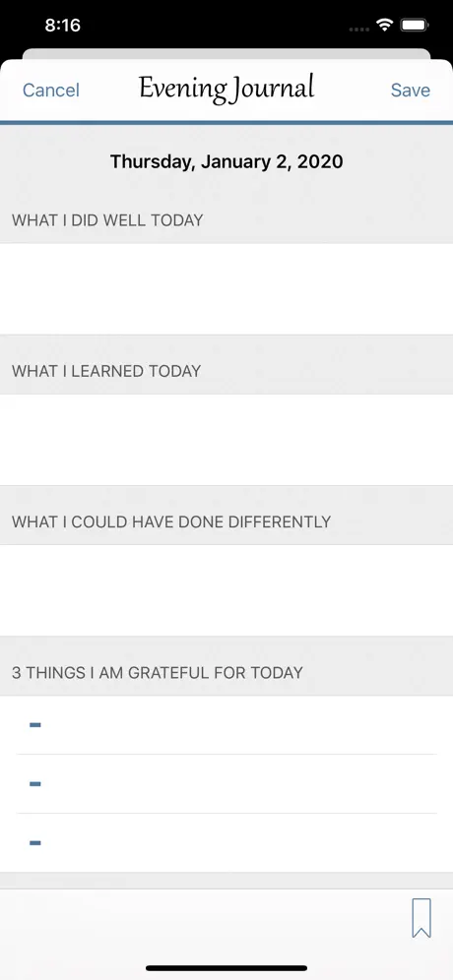Save the Evening Journal entry
The width and height of the screenshot is (453, 980).
click(x=411, y=90)
